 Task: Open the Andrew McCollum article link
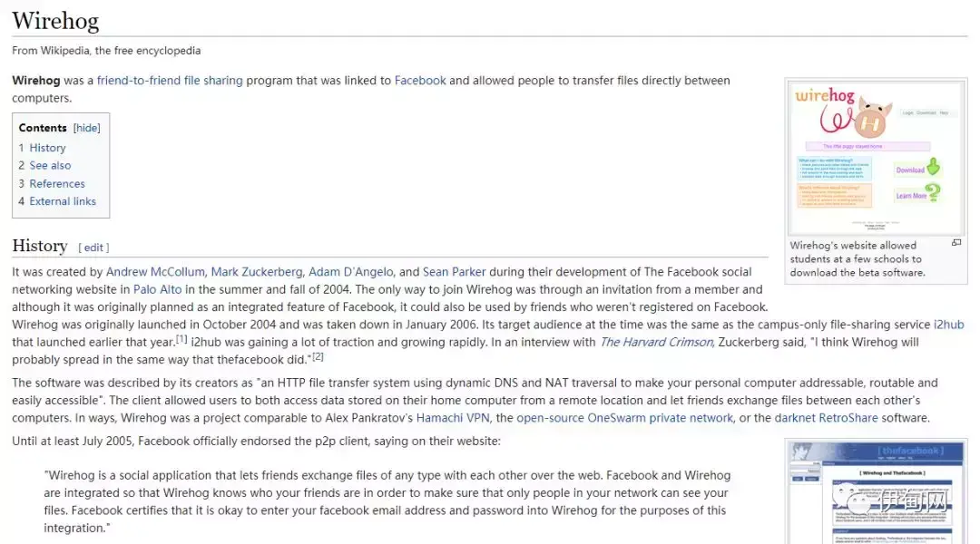click(x=155, y=272)
